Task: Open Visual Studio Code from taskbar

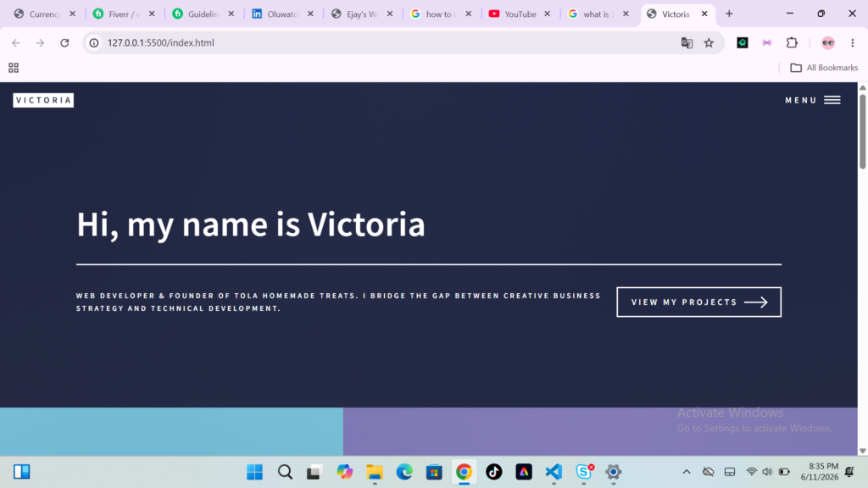Action: coord(554,471)
